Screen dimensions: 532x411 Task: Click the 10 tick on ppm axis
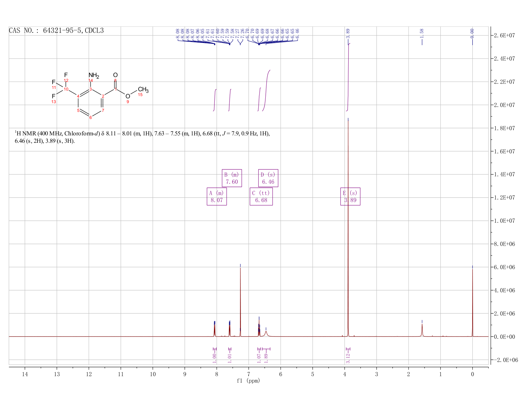point(153,374)
